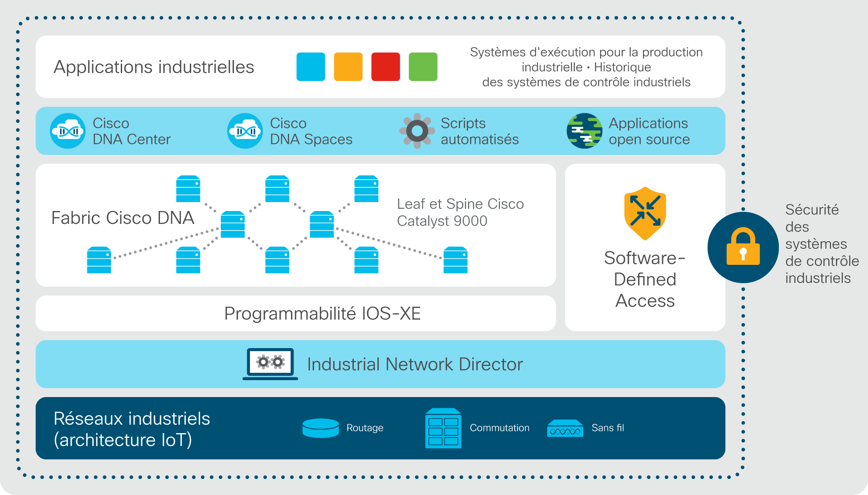The image size is (868, 495).
Task: Click the bottom-left leaf server under Fabric Cisco DNA
Action: tap(99, 260)
